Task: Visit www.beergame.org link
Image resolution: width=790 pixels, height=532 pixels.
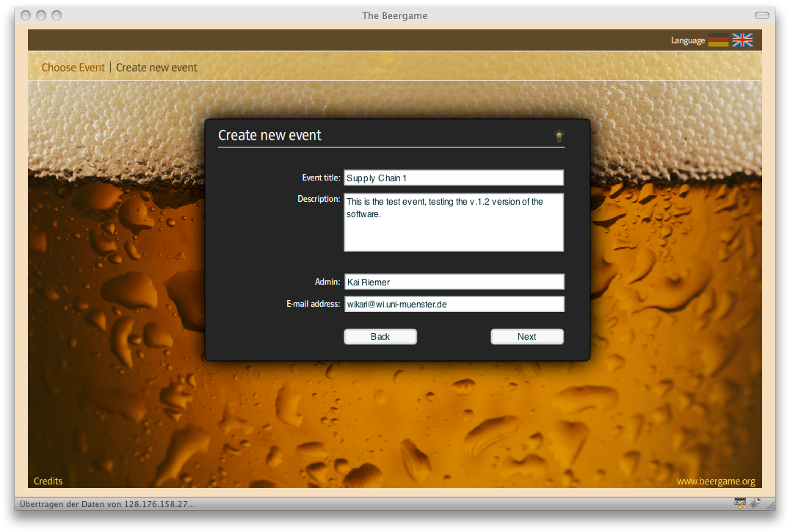Action: [x=715, y=481]
